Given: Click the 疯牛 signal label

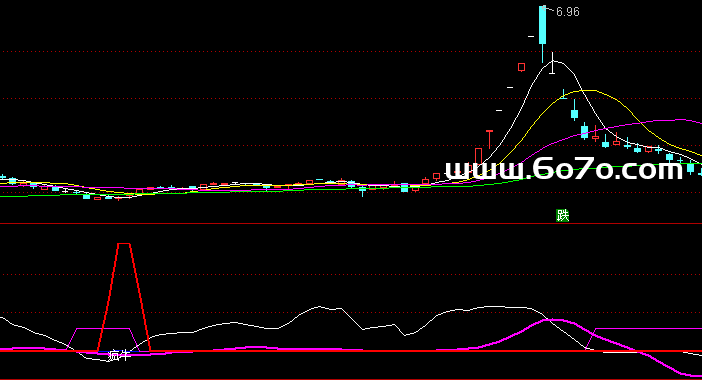Looking at the screenshot, I should [x=119, y=356].
